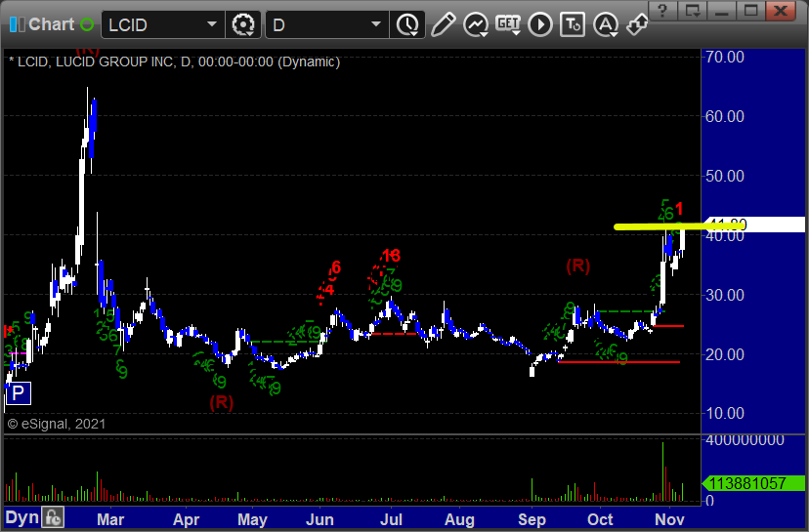Screen dimensions: 809x532
Task: Click the 400000000 volume axis label
Action: point(745,440)
